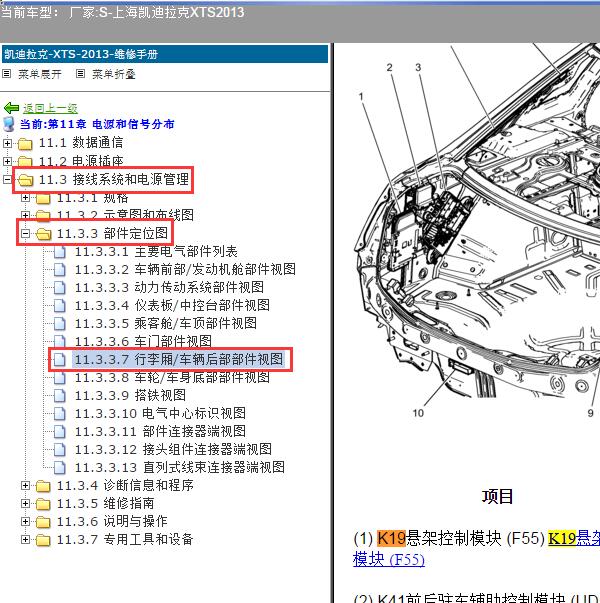Viewport: 600px width, 603px height.
Task: Click the 菜单折叠 collapse-all icon
Action: (x=80, y=73)
